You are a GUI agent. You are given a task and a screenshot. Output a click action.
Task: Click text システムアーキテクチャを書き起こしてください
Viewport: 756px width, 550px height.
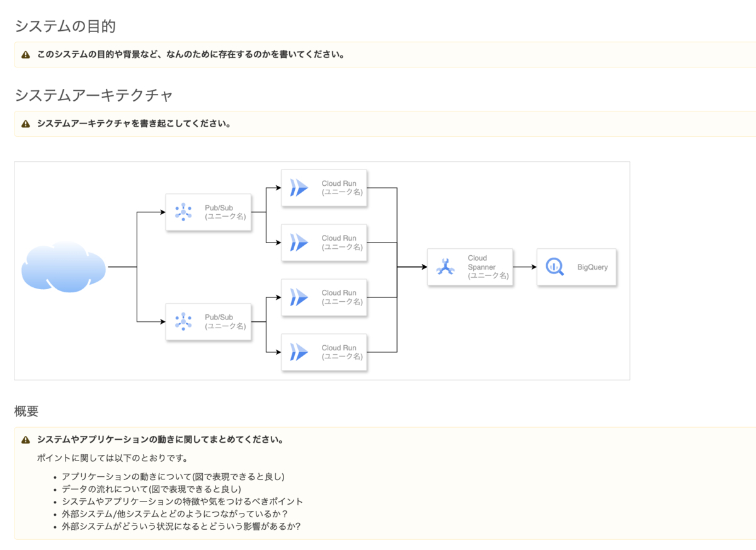tap(134, 123)
